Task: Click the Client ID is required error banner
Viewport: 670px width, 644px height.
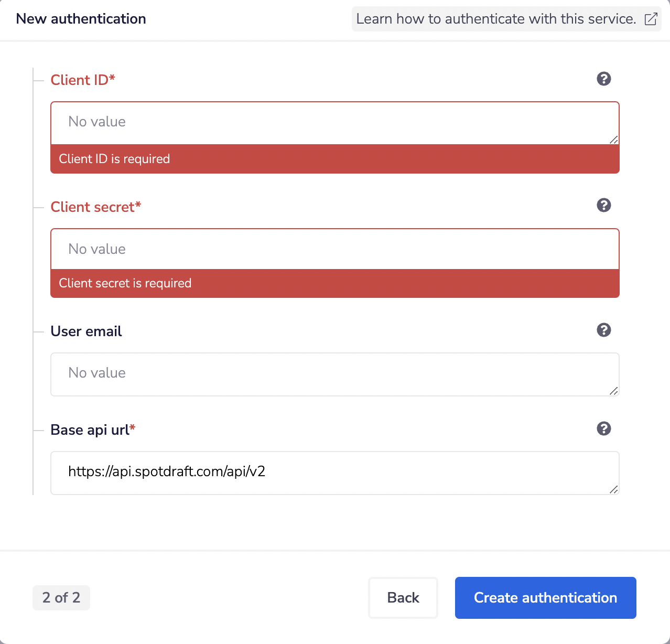Action: coord(334,159)
